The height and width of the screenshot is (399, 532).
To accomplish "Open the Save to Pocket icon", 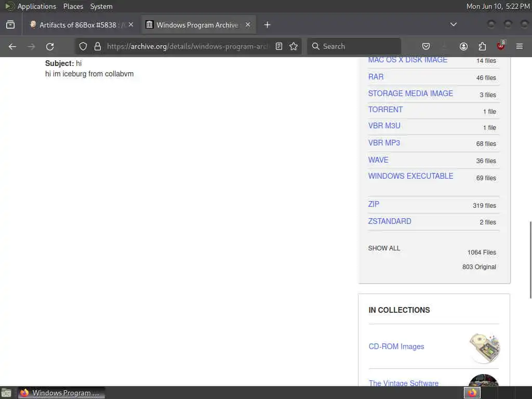I will click(426, 46).
